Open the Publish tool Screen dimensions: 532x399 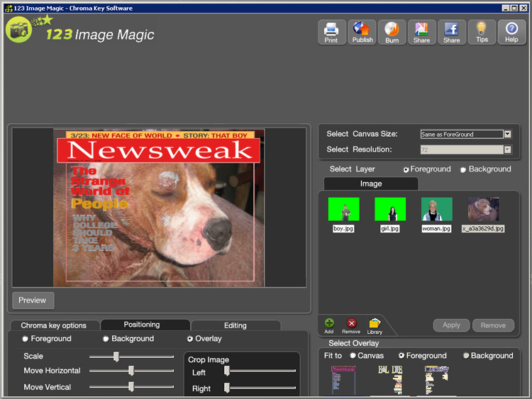pyautogui.click(x=362, y=32)
